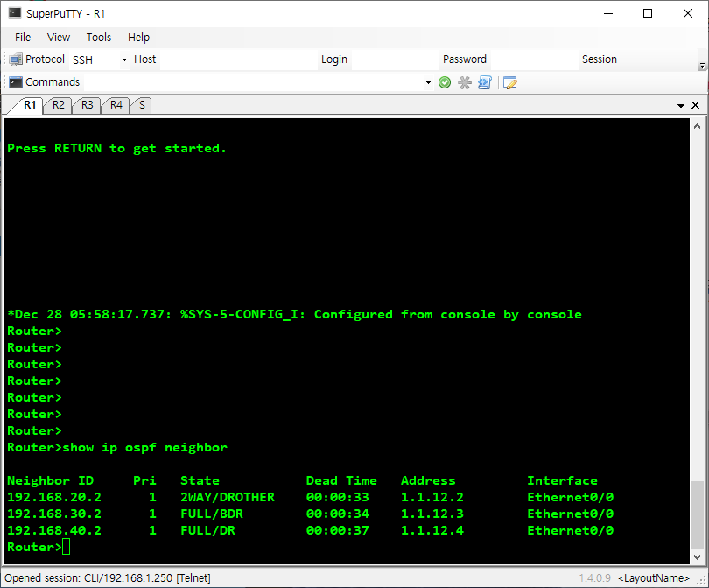Open the File menu
The image size is (709, 588).
coord(23,37)
